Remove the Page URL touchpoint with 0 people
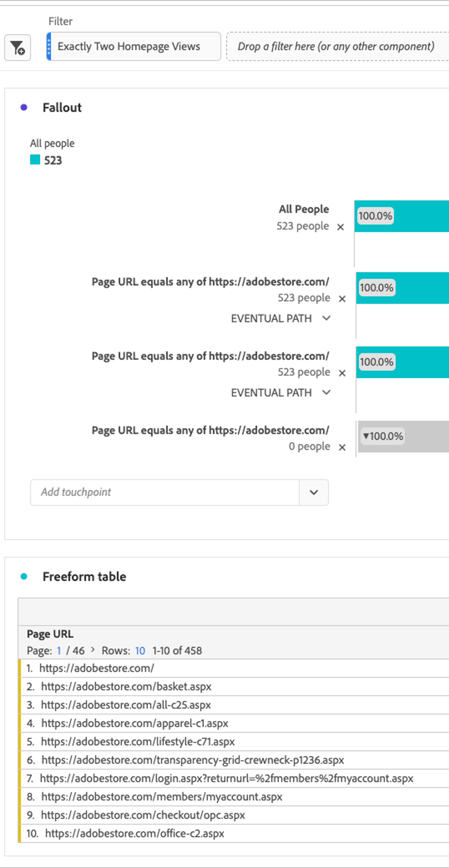This screenshot has width=449, height=868. (342, 448)
